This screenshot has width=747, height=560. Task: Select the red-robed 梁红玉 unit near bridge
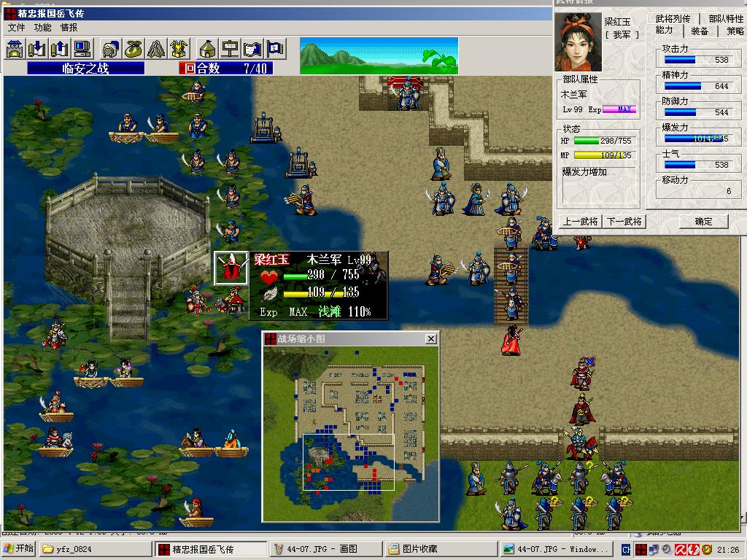click(511, 340)
